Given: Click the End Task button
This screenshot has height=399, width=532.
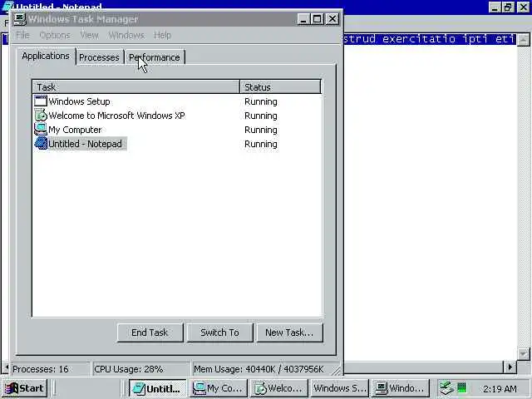Looking at the screenshot, I should pos(150,332).
